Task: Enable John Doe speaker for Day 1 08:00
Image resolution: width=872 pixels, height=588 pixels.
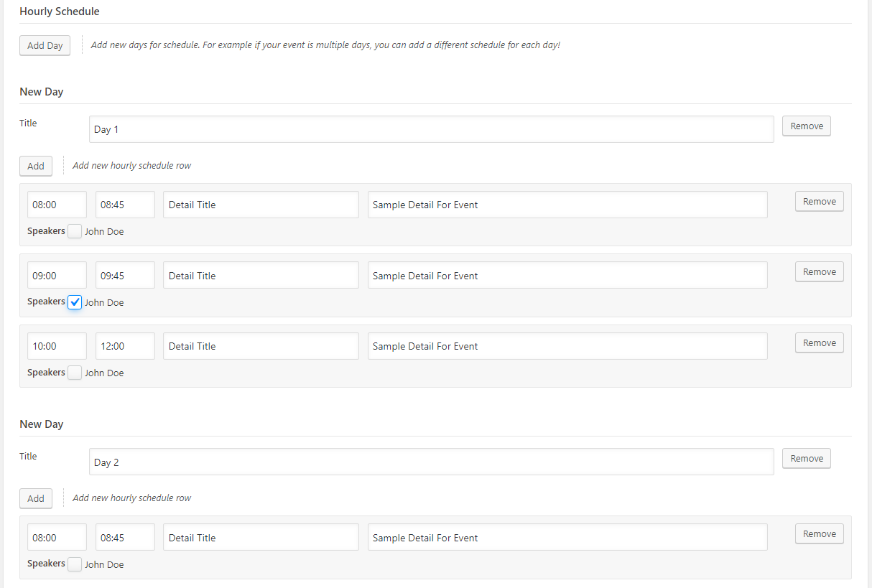Action: click(x=75, y=231)
